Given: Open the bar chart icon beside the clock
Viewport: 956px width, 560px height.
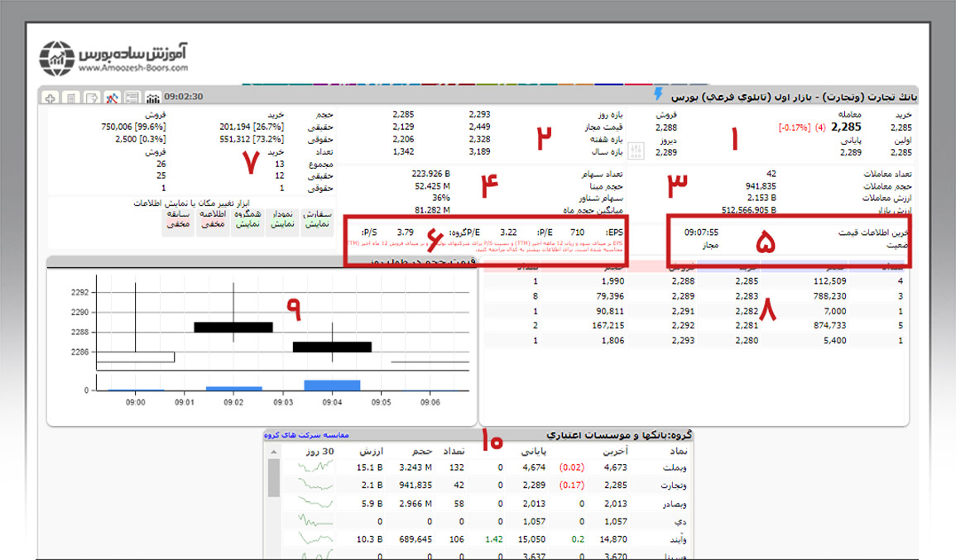Looking at the screenshot, I should pos(152,98).
